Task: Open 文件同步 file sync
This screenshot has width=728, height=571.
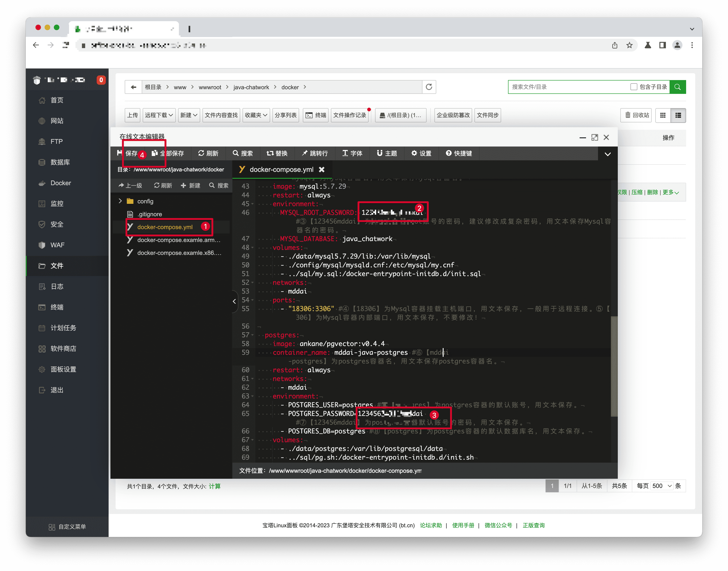Action: tap(487, 115)
